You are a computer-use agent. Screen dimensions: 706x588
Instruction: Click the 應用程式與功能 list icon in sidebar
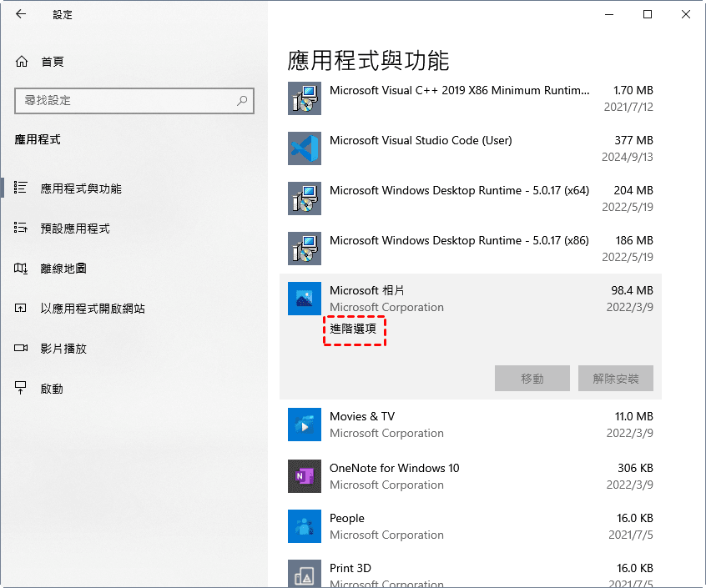point(21,188)
